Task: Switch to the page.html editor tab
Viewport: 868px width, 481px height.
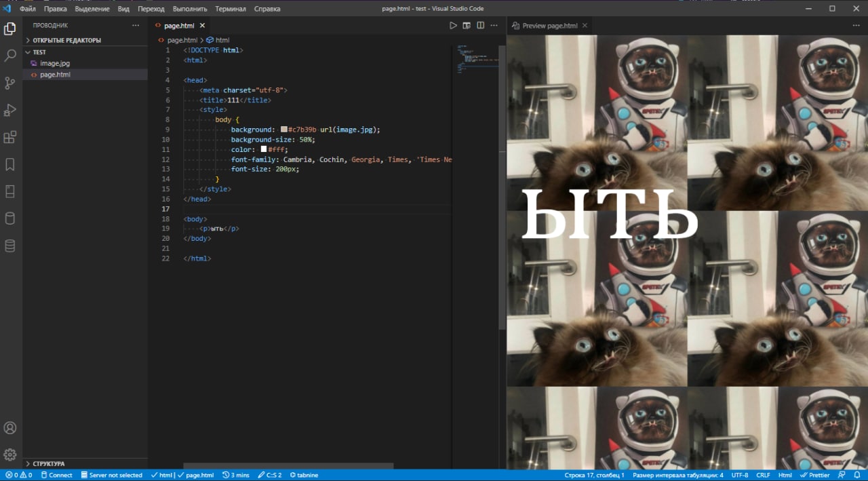Action: (x=179, y=26)
